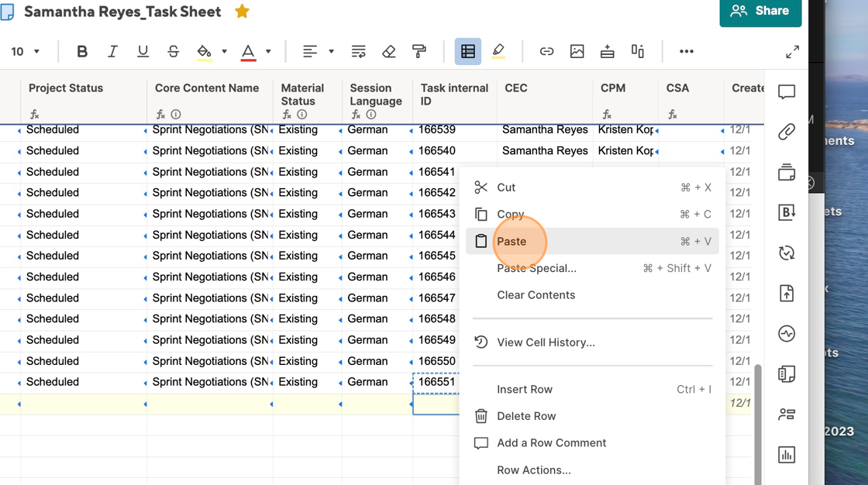Open Row Actions submenu

click(x=592, y=470)
